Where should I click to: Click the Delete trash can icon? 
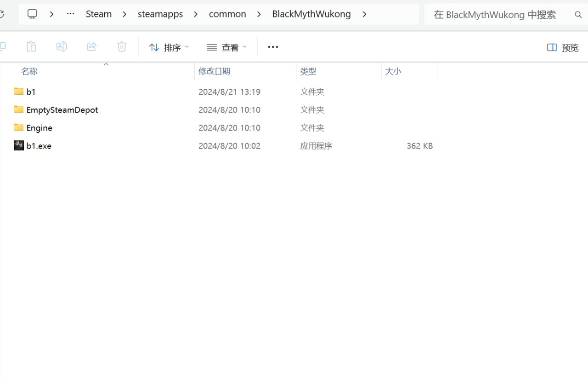tap(122, 46)
